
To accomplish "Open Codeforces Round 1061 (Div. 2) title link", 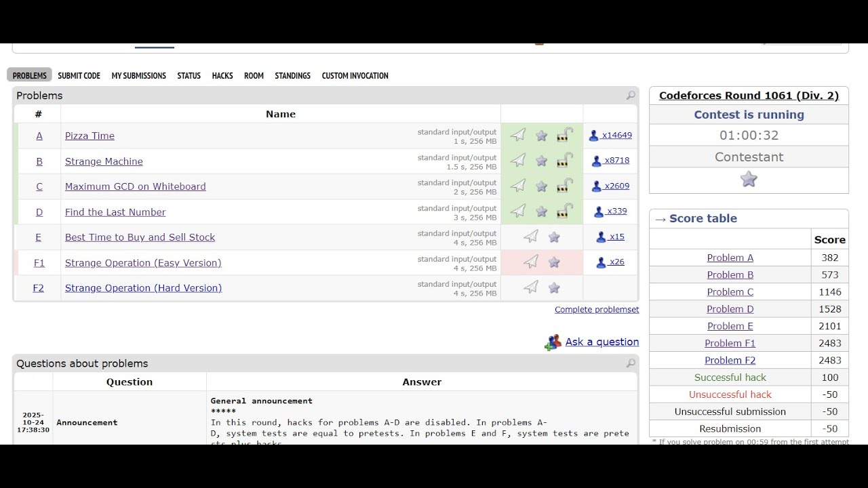I will pos(749,96).
